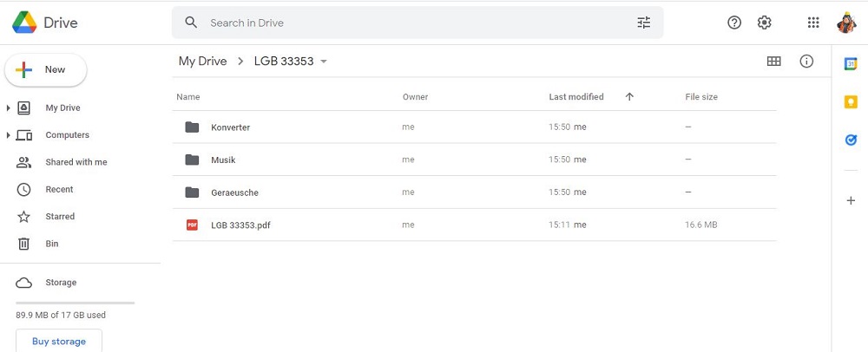Click the Geraeusche folder icon
868x352 pixels.
click(x=192, y=192)
